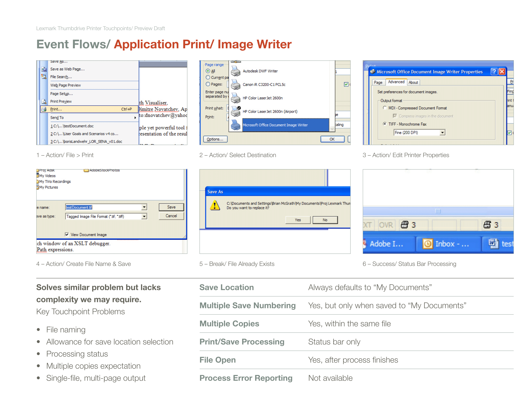
Task: Toggle the View Document Image checkbox
Action: (x=67, y=235)
